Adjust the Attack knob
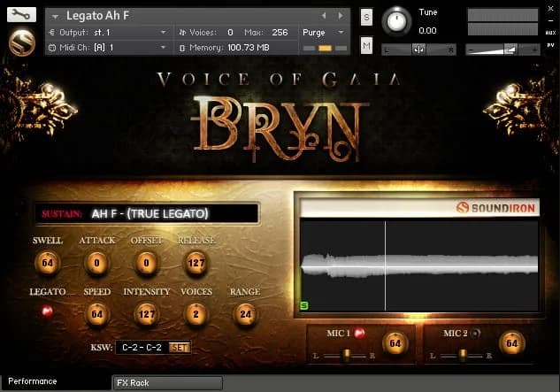This screenshot has height=392, width=560. point(96,263)
